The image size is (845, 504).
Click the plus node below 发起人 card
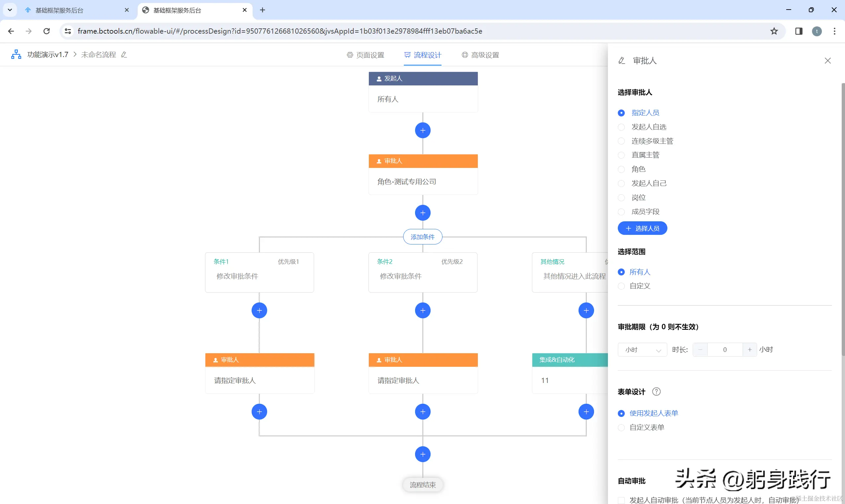click(x=423, y=130)
